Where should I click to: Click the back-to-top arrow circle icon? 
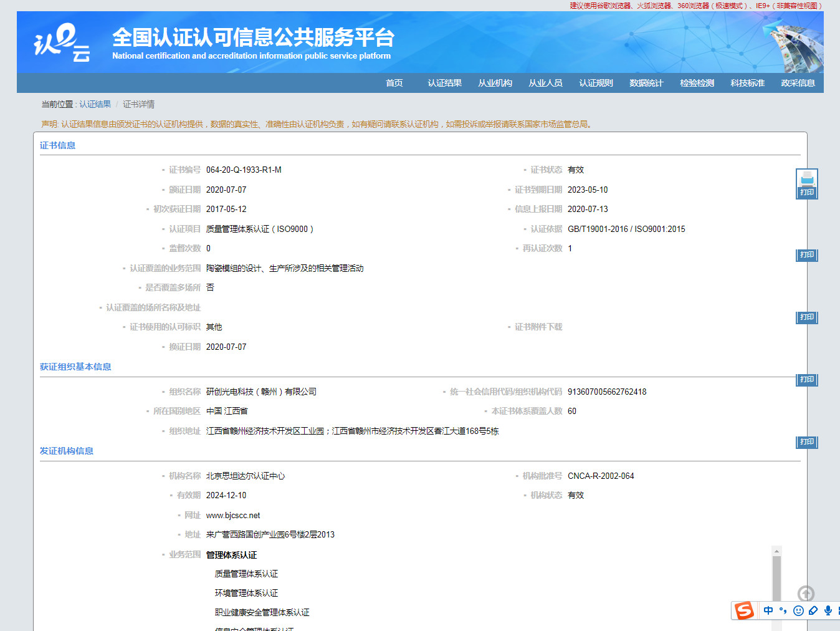pos(806,594)
